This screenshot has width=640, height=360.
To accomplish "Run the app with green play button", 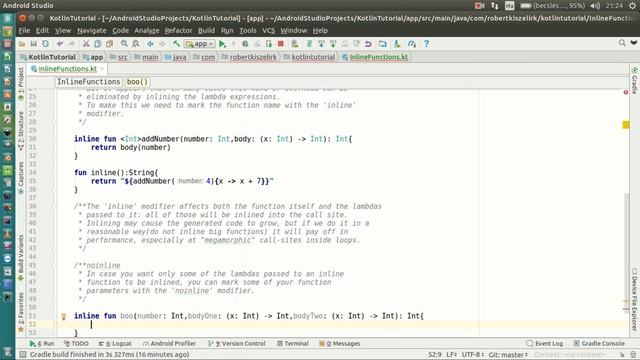I will 222,44.
